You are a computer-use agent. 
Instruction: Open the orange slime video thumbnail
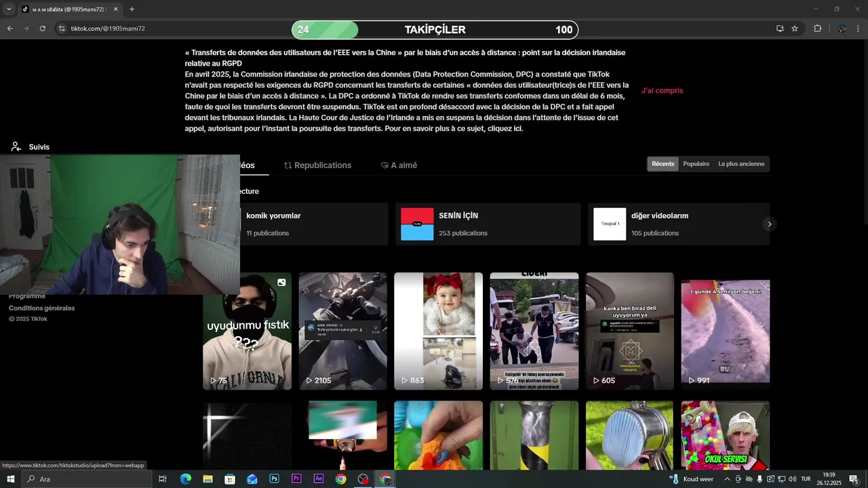click(438, 435)
